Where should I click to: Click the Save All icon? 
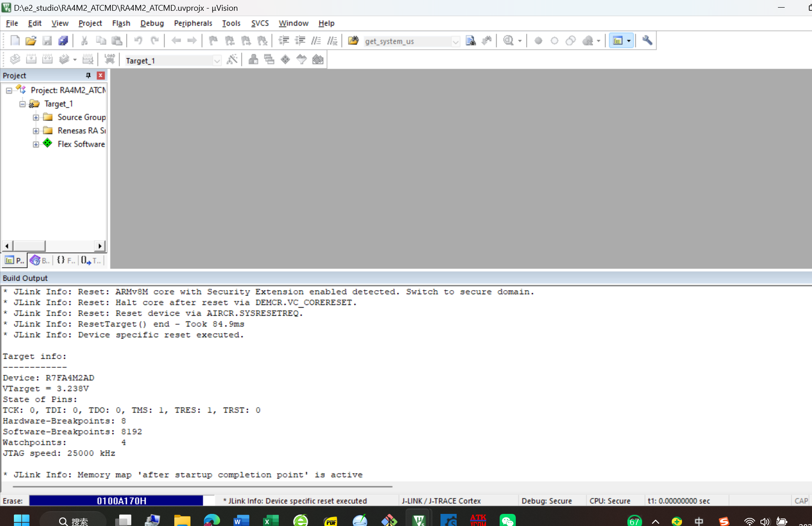[63, 41]
